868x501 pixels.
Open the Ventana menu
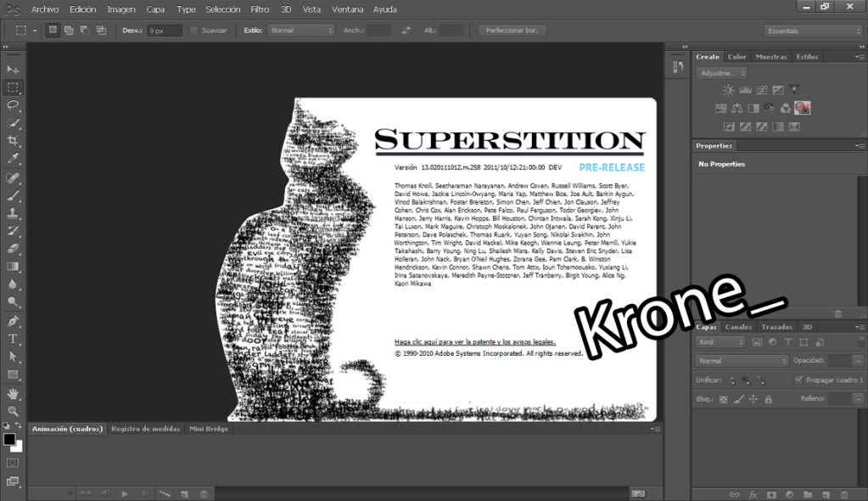pos(348,9)
